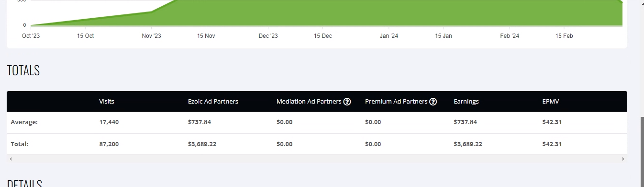Click the green chart area
The image size is (644, 187).
tap(383, 12)
